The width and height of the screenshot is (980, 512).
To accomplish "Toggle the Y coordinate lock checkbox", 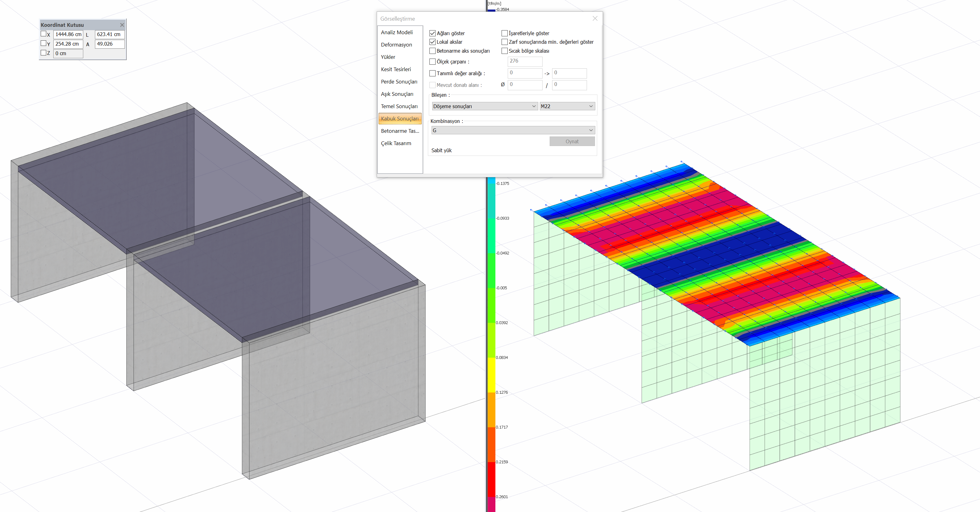I will tap(43, 43).
